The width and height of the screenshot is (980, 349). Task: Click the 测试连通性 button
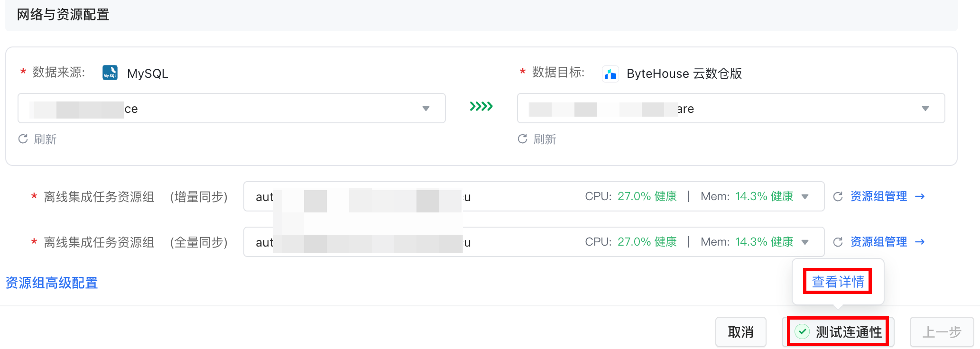pos(838,332)
